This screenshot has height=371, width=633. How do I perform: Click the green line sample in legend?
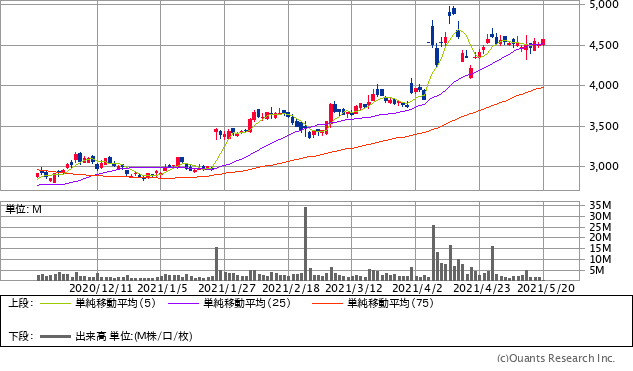click(55, 304)
